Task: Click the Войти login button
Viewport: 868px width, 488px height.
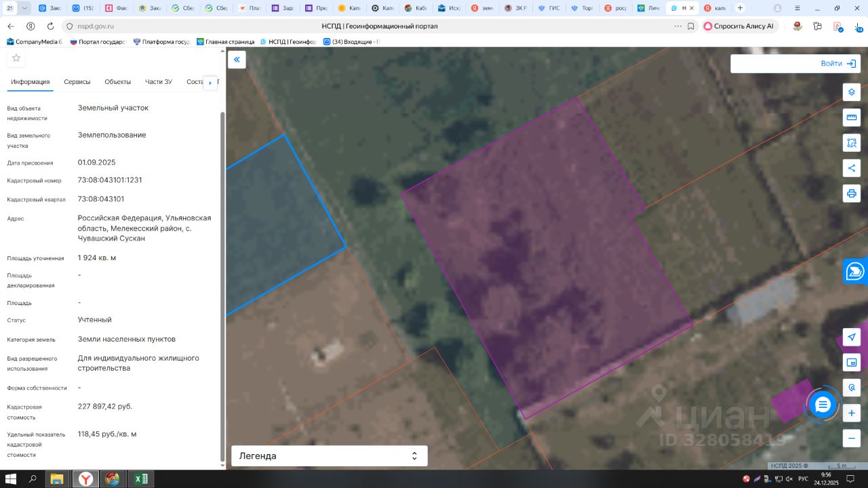Action: click(838, 64)
